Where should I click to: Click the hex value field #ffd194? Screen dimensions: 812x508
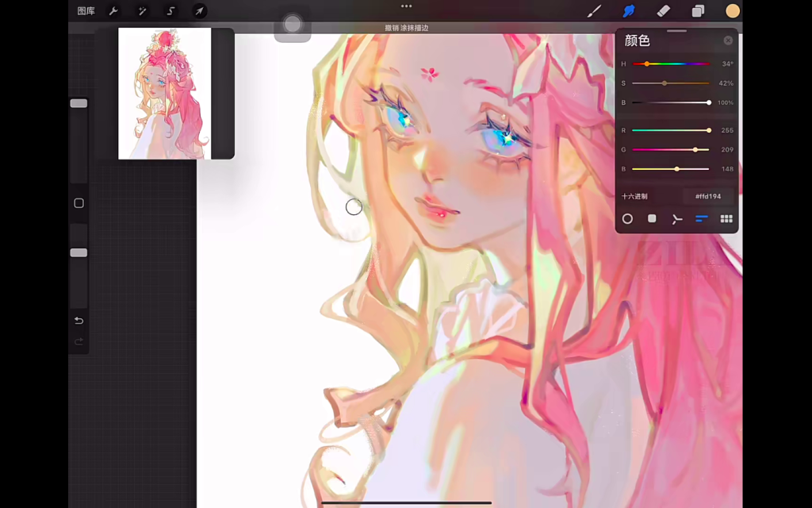click(708, 196)
